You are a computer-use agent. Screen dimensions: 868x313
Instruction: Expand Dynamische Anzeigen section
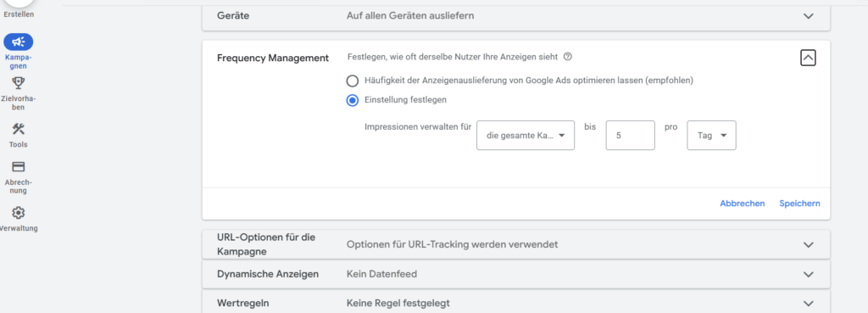click(808, 274)
